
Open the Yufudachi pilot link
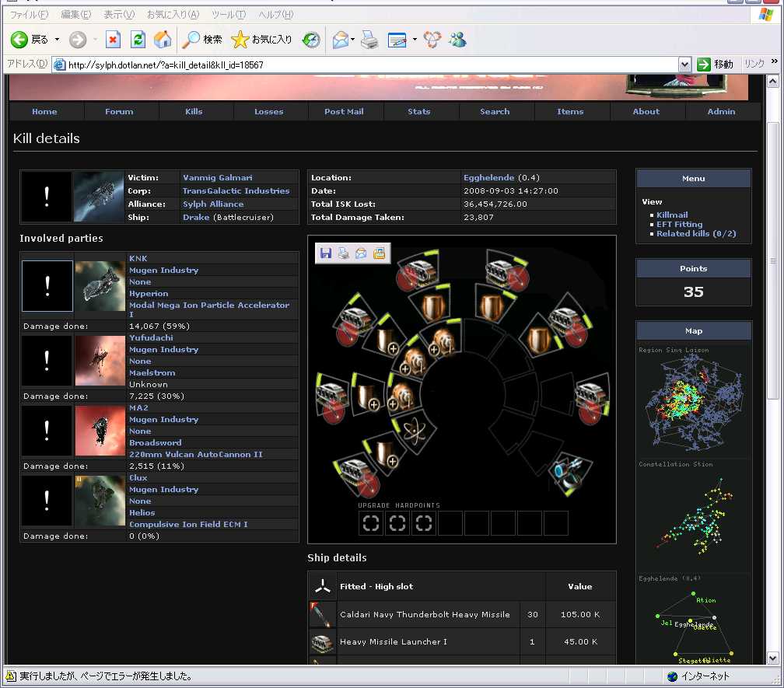tap(151, 337)
